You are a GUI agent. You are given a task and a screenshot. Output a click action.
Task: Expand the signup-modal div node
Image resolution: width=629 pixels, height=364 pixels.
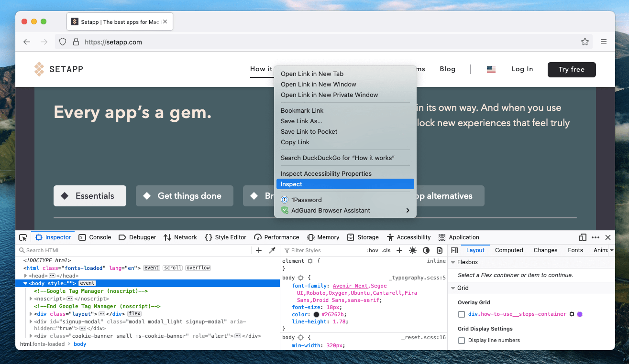click(x=31, y=321)
